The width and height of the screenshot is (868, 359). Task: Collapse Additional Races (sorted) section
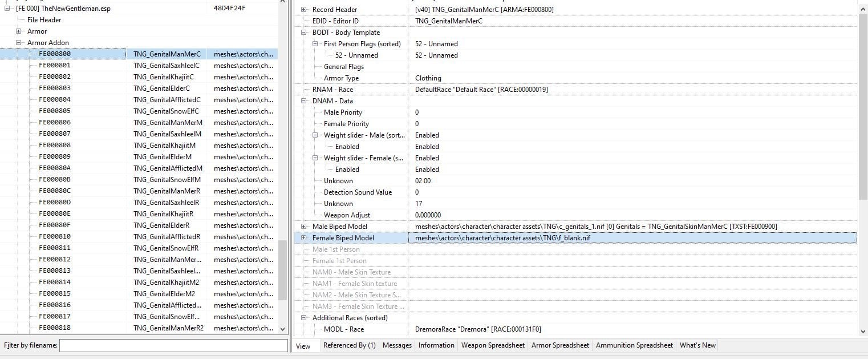tap(303, 318)
